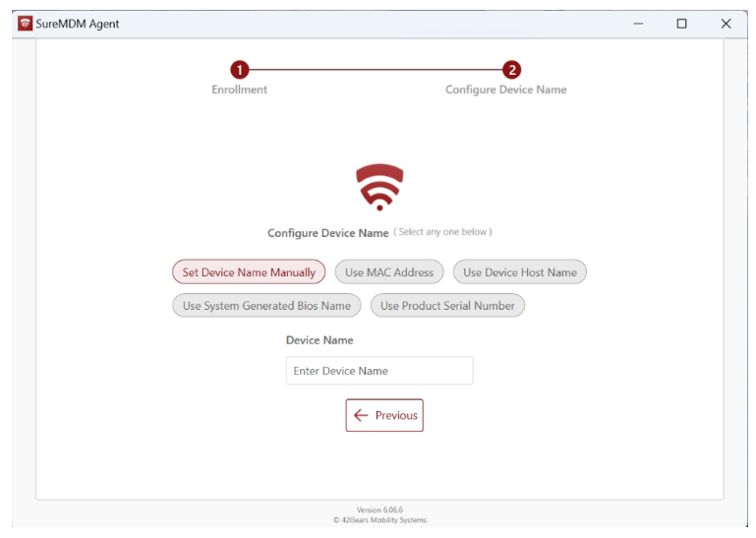Image resolution: width=756 pixels, height=538 pixels.
Task: Click the step 2 circle indicator
Action: click(x=511, y=70)
